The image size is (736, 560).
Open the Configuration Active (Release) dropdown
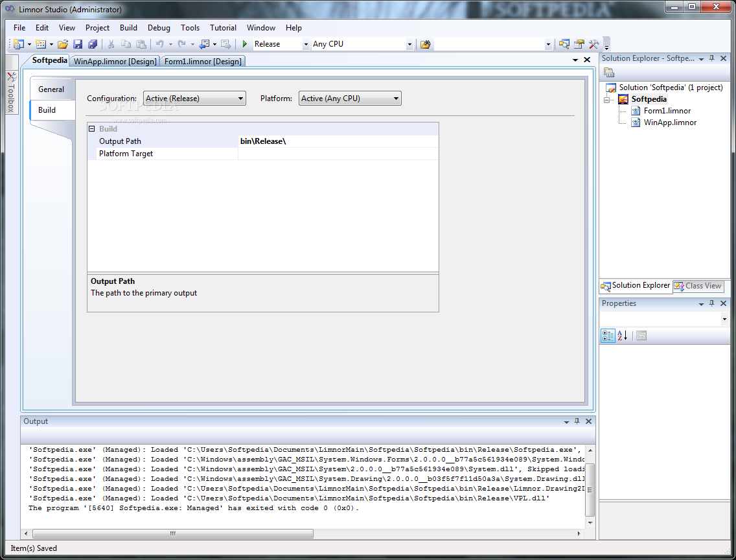(x=194, y=99)
